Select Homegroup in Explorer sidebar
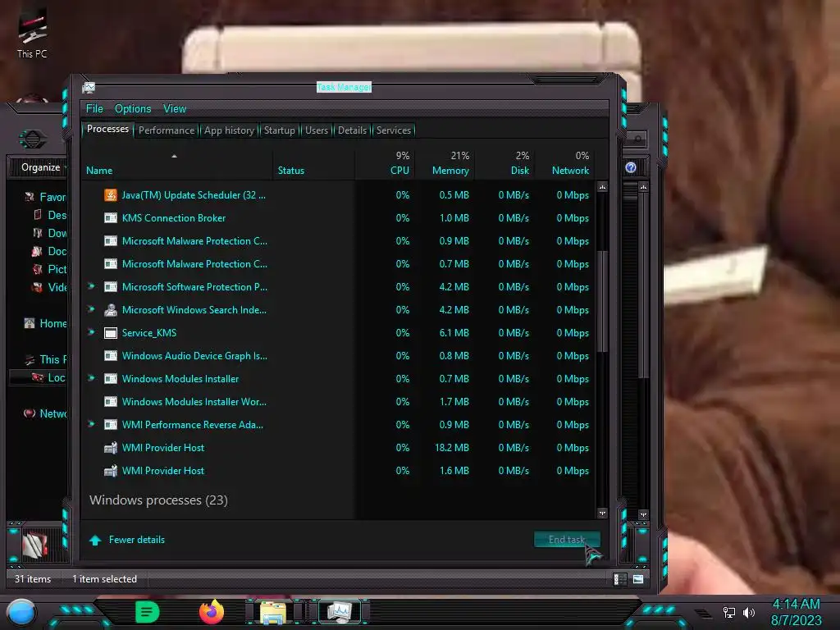840x630 pixels. 46,323
